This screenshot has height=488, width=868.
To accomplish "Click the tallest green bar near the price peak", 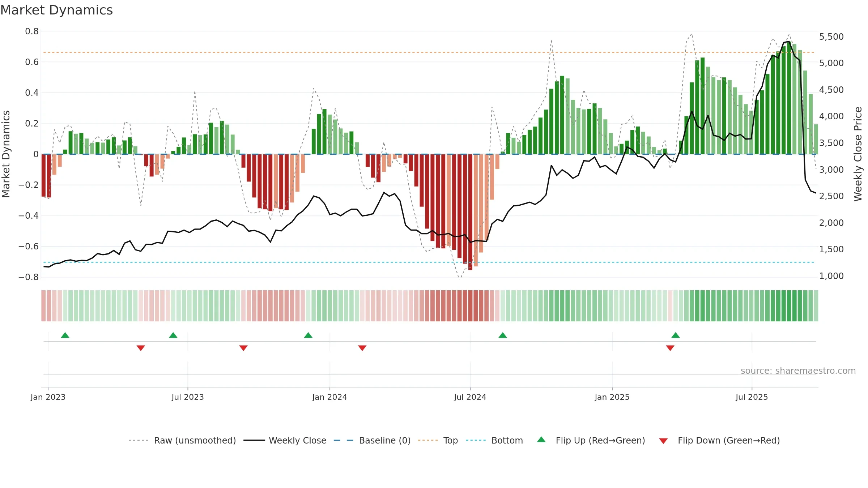I will [789, 98].
